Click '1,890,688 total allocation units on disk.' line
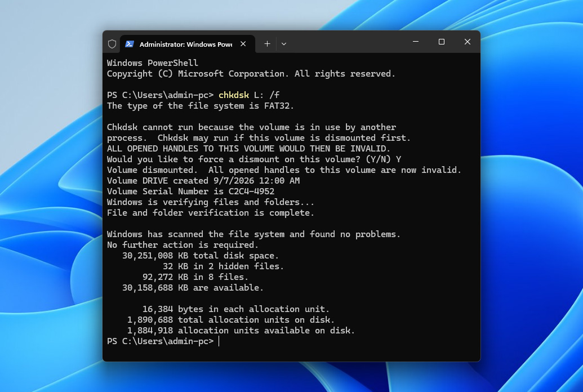The image size is (583, 392). click(230, 320)
